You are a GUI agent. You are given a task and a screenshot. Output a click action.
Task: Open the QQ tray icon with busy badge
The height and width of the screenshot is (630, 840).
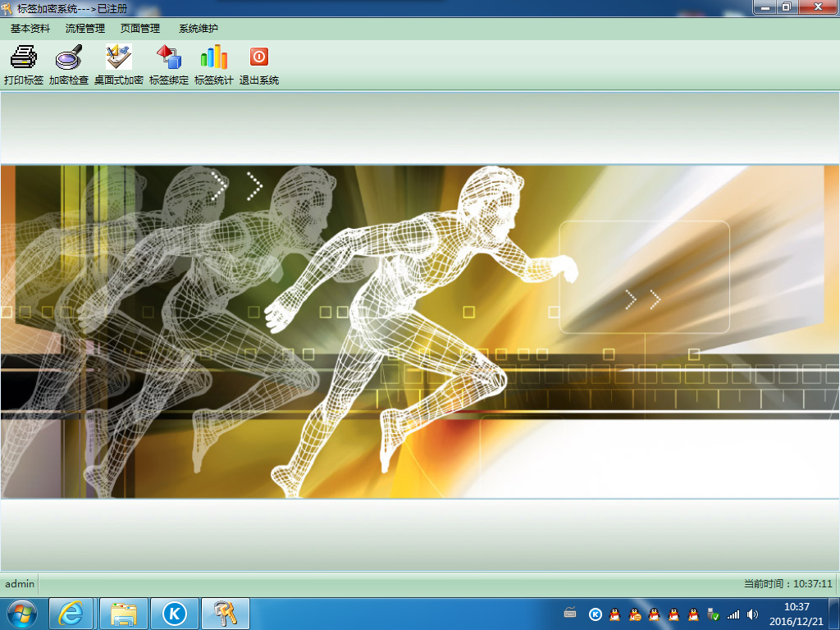[x=635, y=614]
